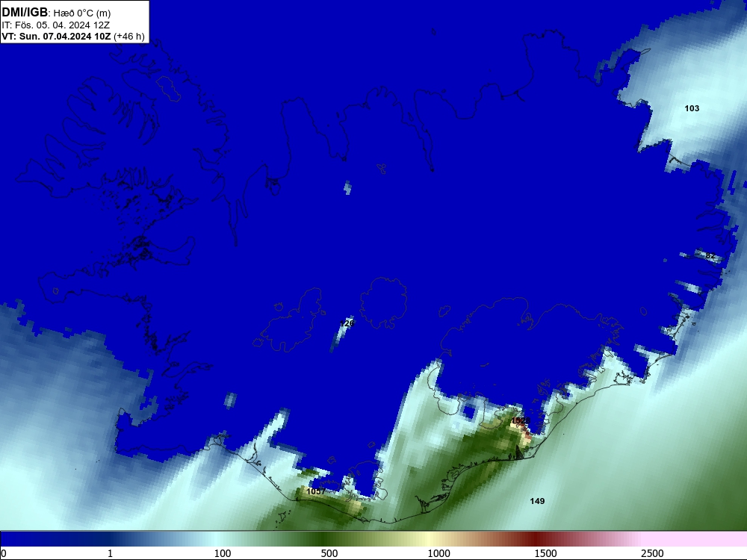Click the 1 label on the color scale
This screenshot has width=747, height=560.
click(x=110, y=553)
